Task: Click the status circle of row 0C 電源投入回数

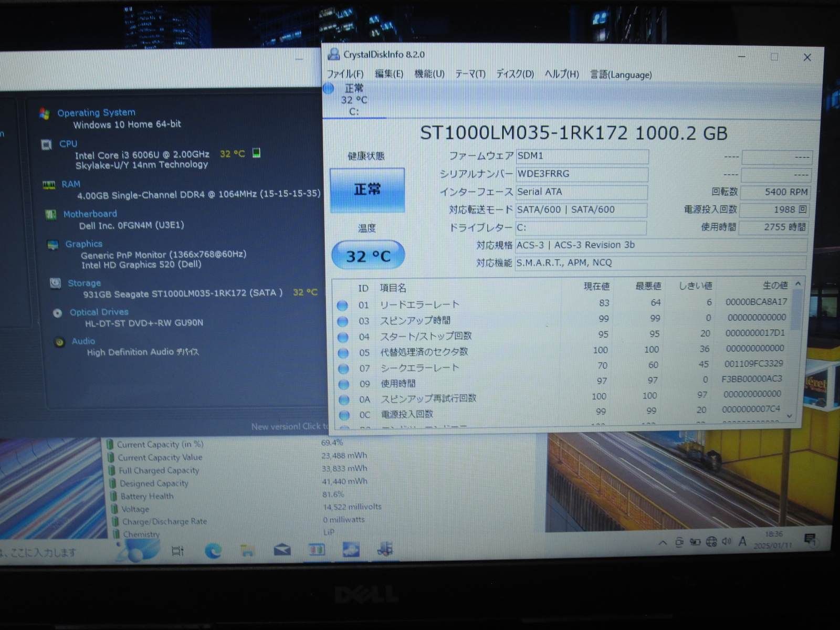Action: [x=344, y=415]
